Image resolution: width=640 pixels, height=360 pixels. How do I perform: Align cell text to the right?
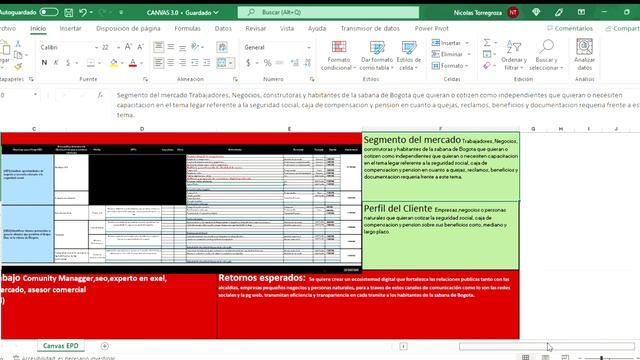(182, 63)
